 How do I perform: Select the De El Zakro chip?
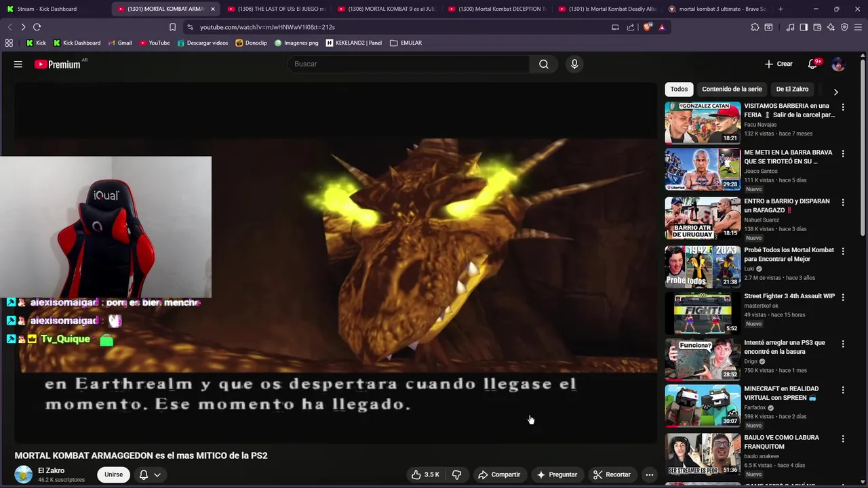pos(792,89)
